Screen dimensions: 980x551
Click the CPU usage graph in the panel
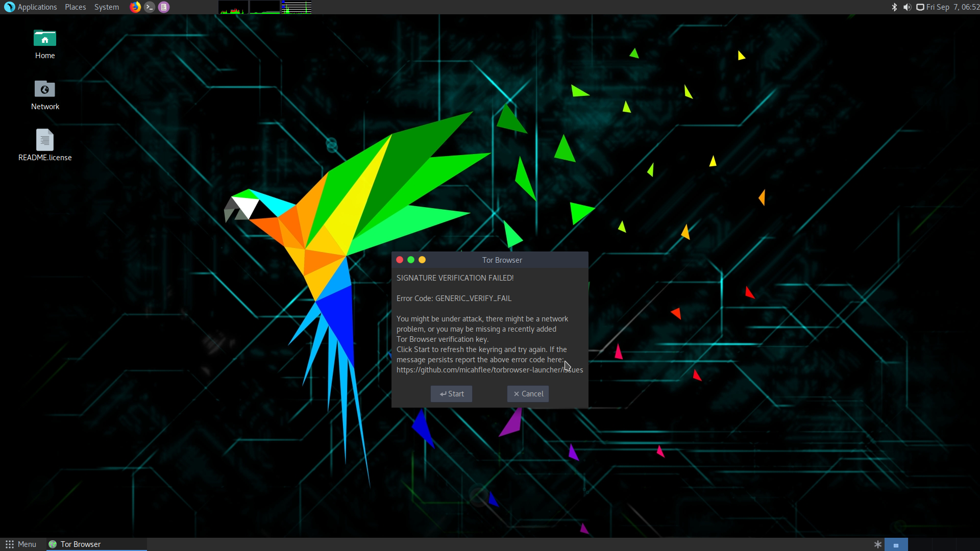[232, 7]
